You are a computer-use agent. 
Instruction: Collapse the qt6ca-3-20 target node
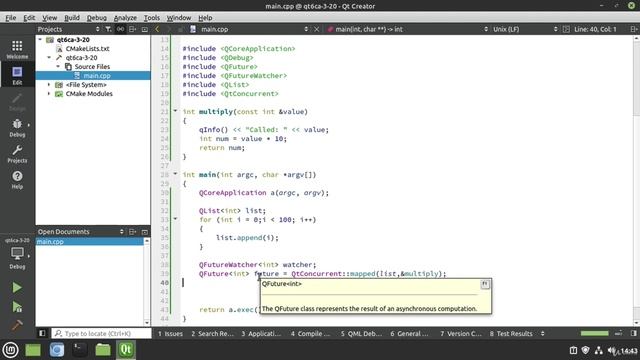click(x=49, y=58)
